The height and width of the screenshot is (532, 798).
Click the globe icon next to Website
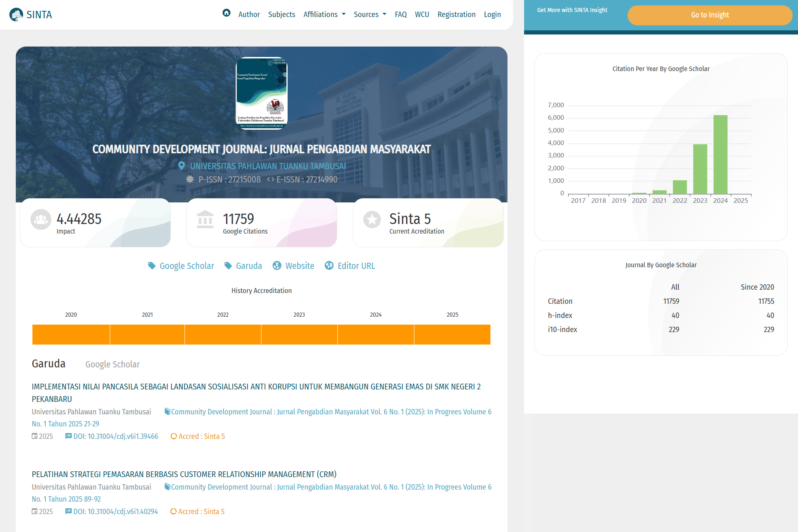coord(277,266)
